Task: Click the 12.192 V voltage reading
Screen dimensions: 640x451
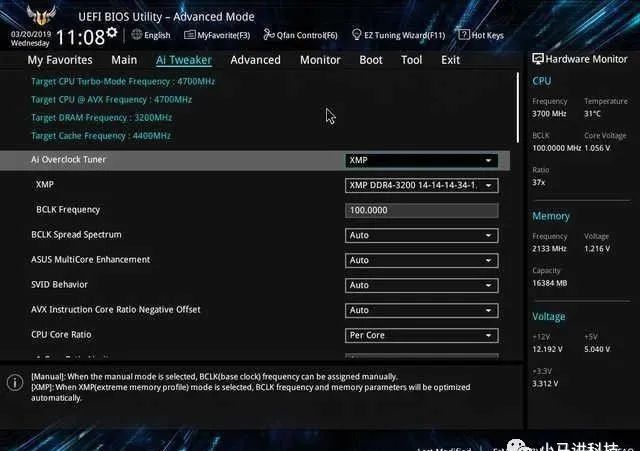Action: tap(547, 349)
